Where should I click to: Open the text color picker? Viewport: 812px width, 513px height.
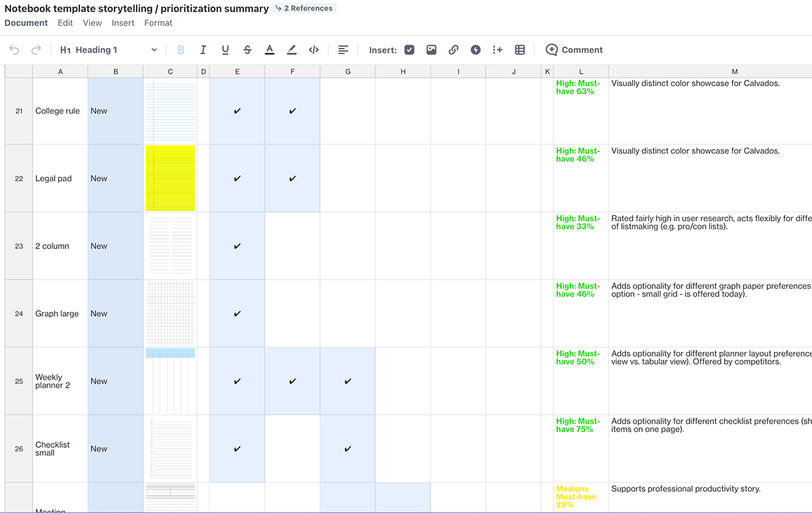tap(270, 49)
